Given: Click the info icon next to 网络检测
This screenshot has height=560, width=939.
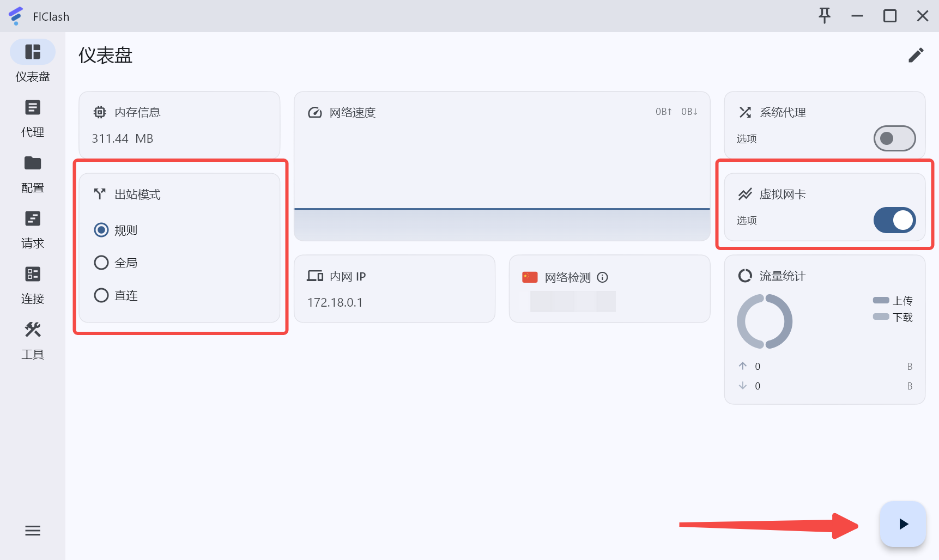Looking at the screenshot, I should coord(602,277).
